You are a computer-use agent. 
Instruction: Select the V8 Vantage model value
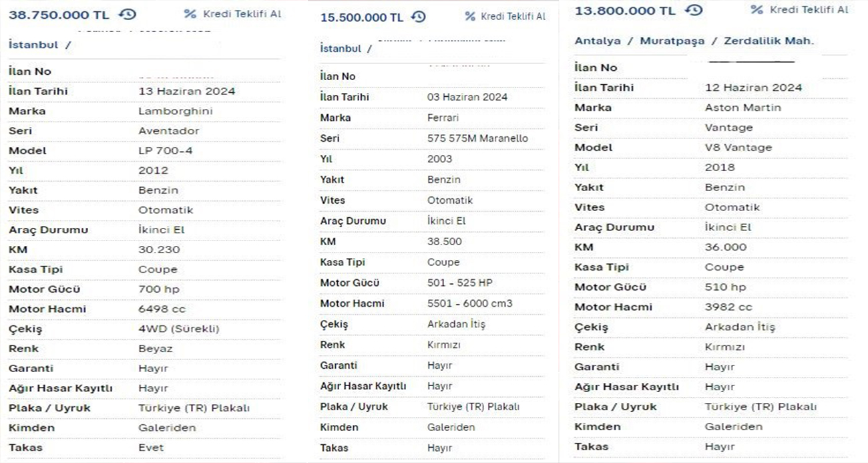tap(738, 147)
